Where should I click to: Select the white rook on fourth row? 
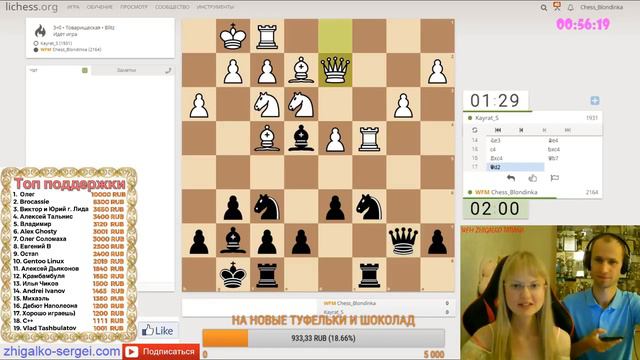click(369, 138)
